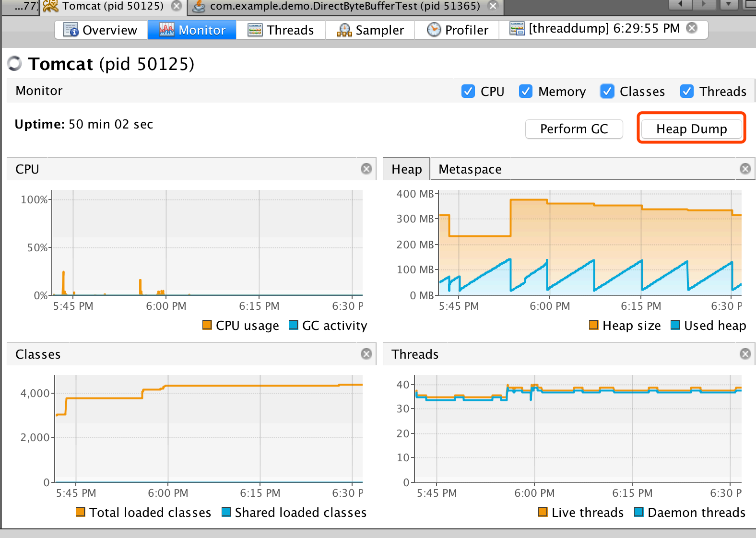The width and height of the screenshot is (756, 538).
Task: Open the Sampler tab
Action: (370, 30)
